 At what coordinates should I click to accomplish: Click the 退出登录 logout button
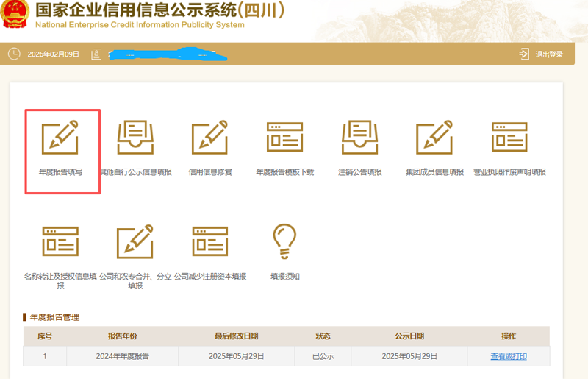(x=541, y=54)
